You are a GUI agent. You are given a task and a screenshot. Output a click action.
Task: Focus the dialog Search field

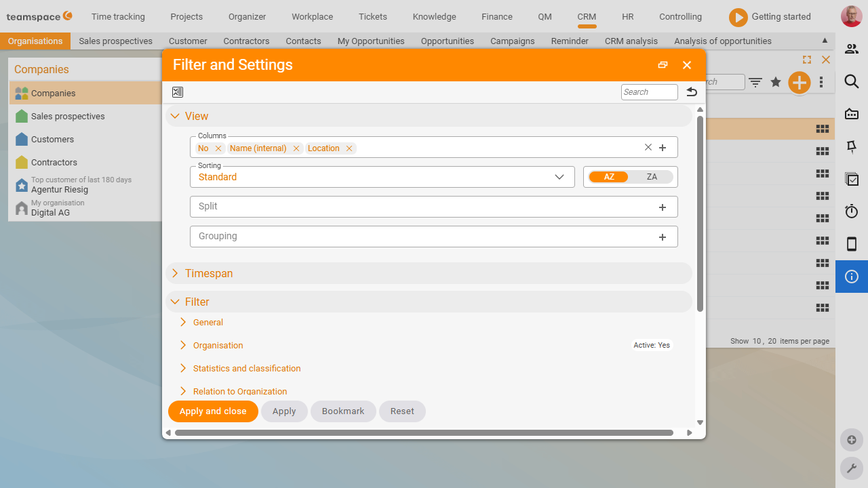click(x=650, y=92)
